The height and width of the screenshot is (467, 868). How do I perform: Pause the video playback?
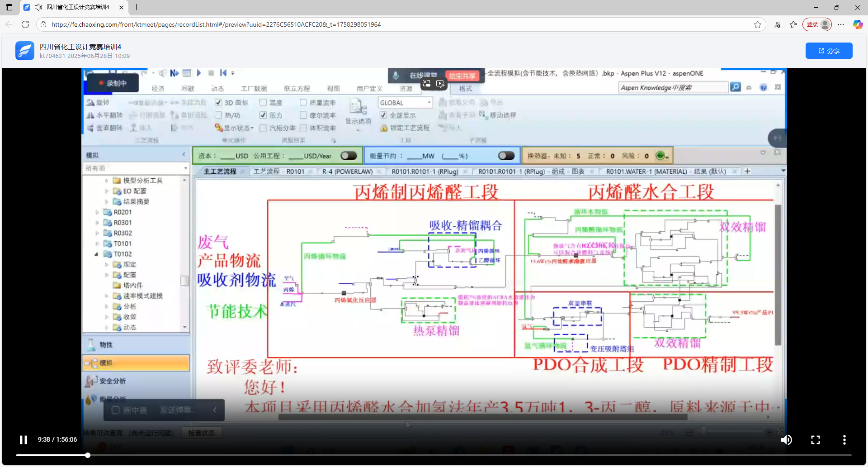click(x=24, y=439)
